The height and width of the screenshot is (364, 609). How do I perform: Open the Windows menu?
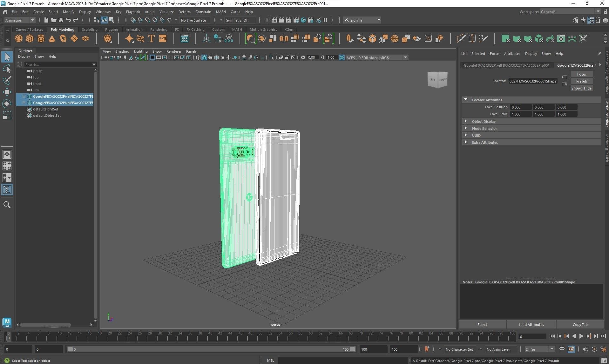[103, 12]
